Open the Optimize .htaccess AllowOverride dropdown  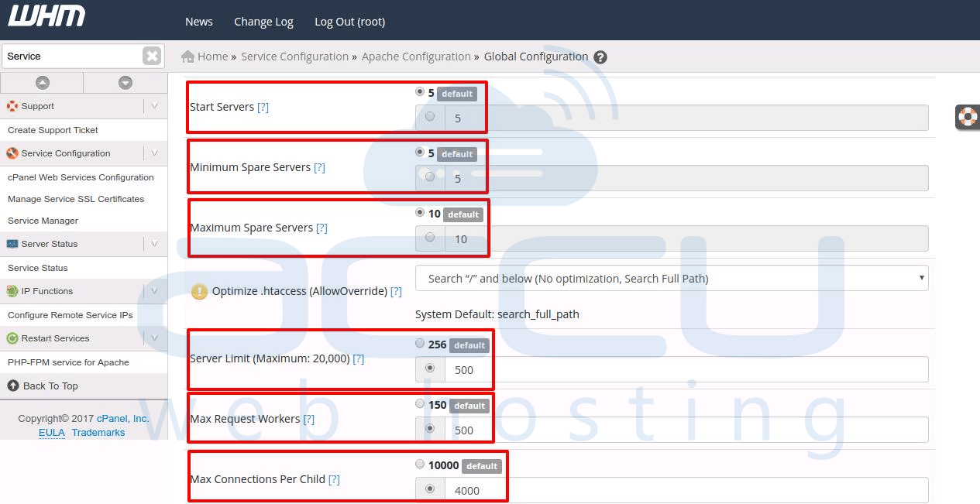pos(672,278)
